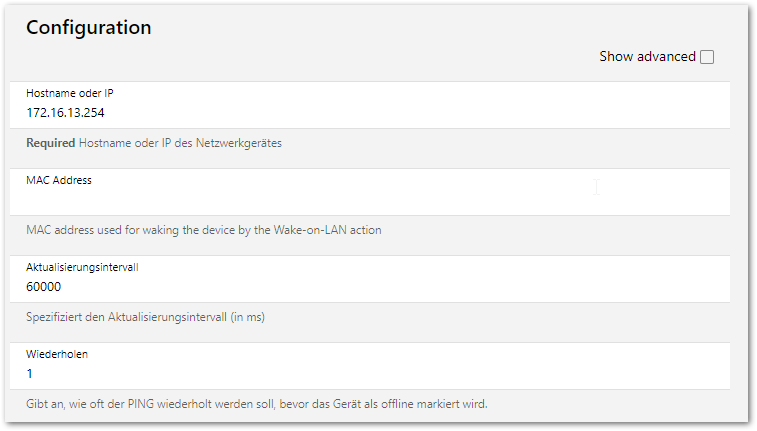Click the 60000 interval value
This screenshot has height=431, width=757.
click(x=44, y=286)
